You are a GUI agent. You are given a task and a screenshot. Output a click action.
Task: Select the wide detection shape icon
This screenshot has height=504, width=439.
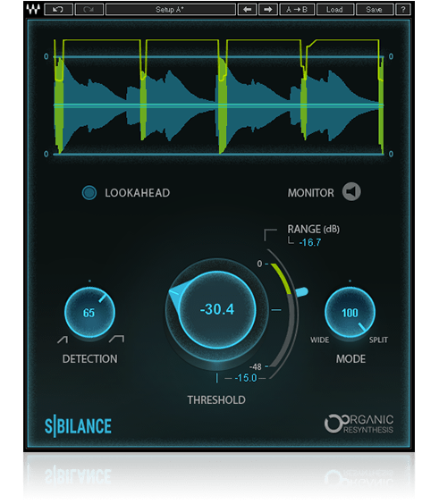tap(116, 339)
